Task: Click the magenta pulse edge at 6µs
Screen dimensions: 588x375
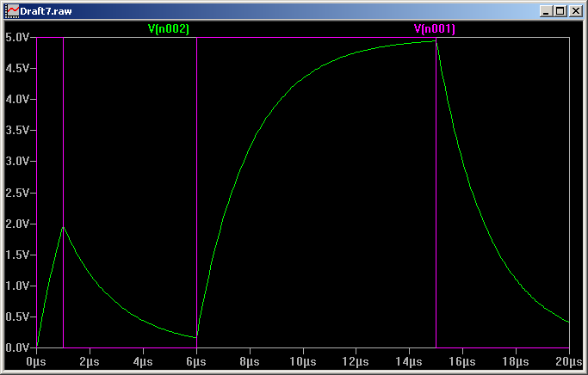Action: tap(196, 193)
